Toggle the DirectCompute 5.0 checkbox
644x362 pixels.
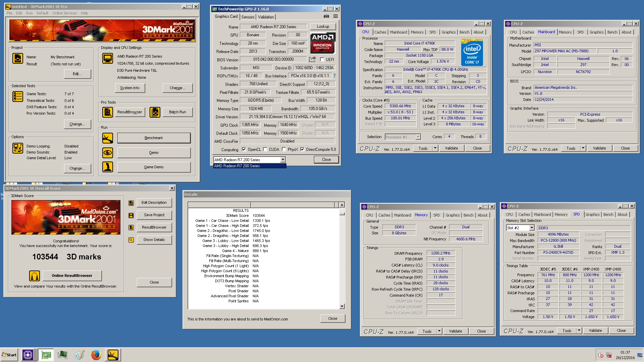[302, 149]
